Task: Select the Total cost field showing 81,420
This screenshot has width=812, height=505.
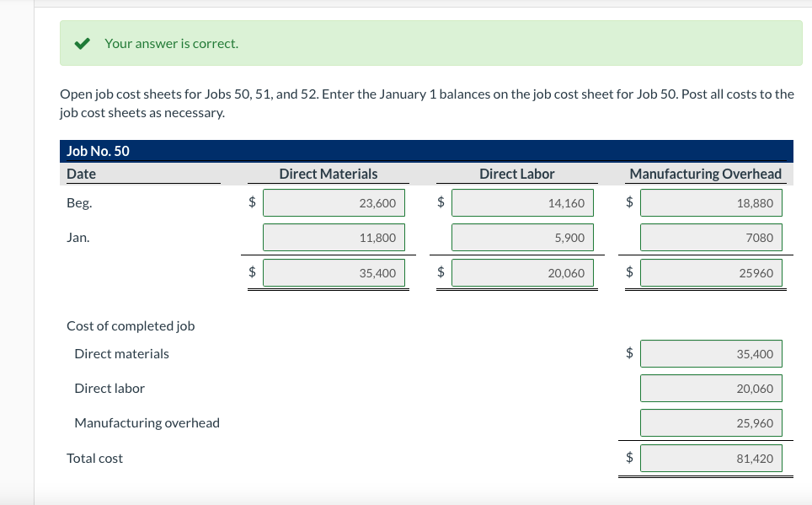Action: point(711,458)
